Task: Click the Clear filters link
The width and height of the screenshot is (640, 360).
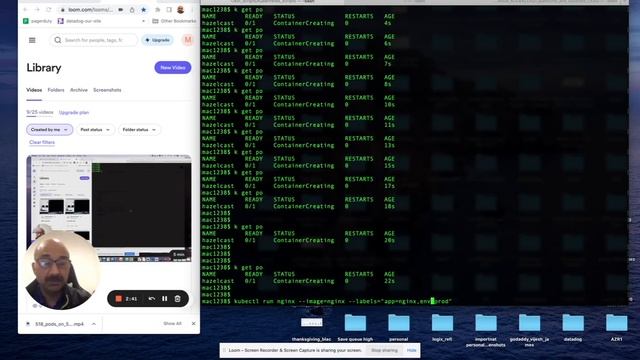Action: point(42,142)
